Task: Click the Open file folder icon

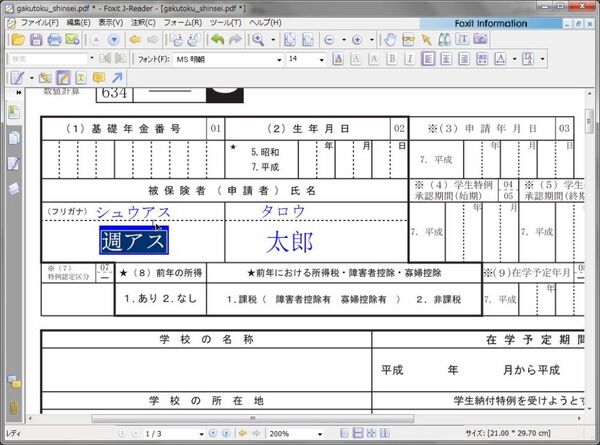Action: [x=18, y=39]
